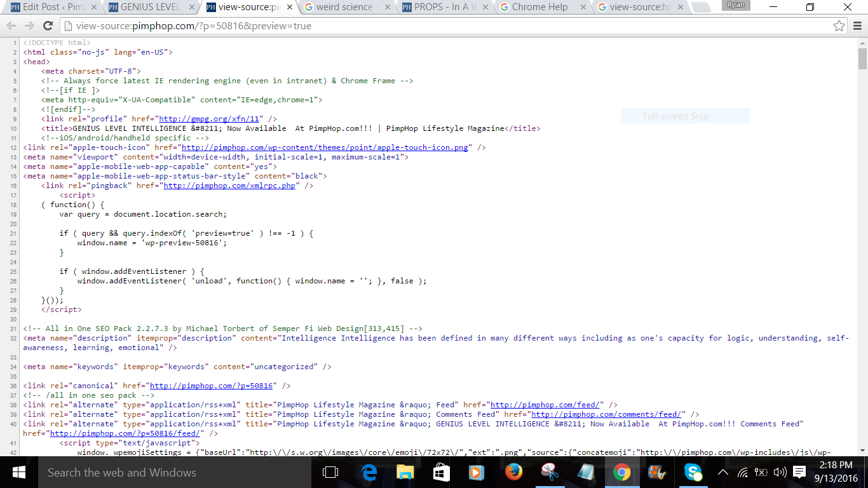Open the apple-touch-icon.png link
Image resolution: width=868 pixels, height=488 pixels.
(x=325, y=147)
